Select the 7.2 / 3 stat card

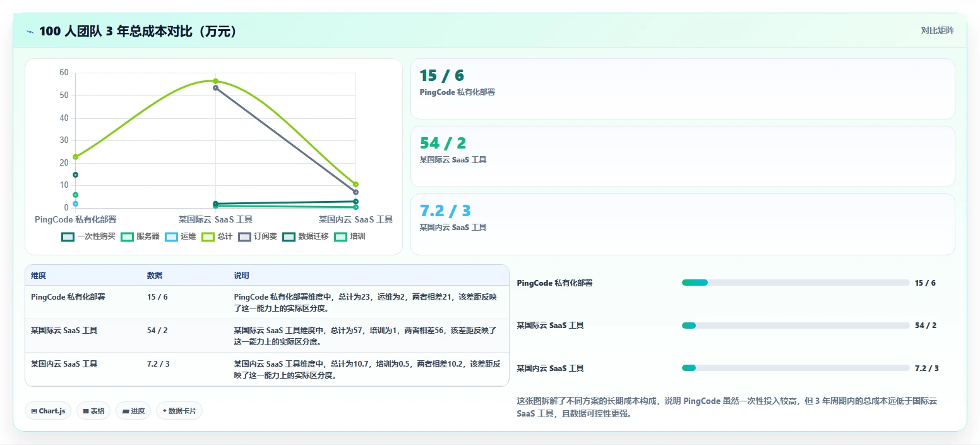(683, 224)
